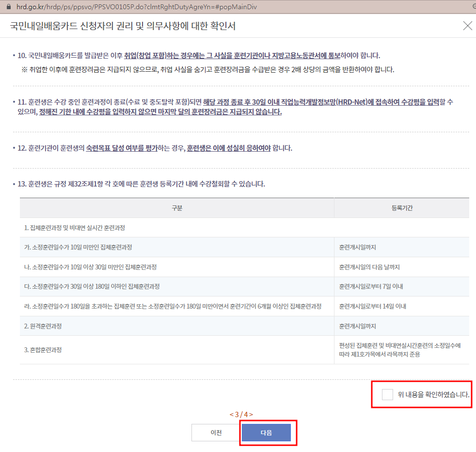Click item 11 underlined '해당 과정 종료 후 30일 이내' text
Viewport: 476px width, 452px height.
coord(321,102)
